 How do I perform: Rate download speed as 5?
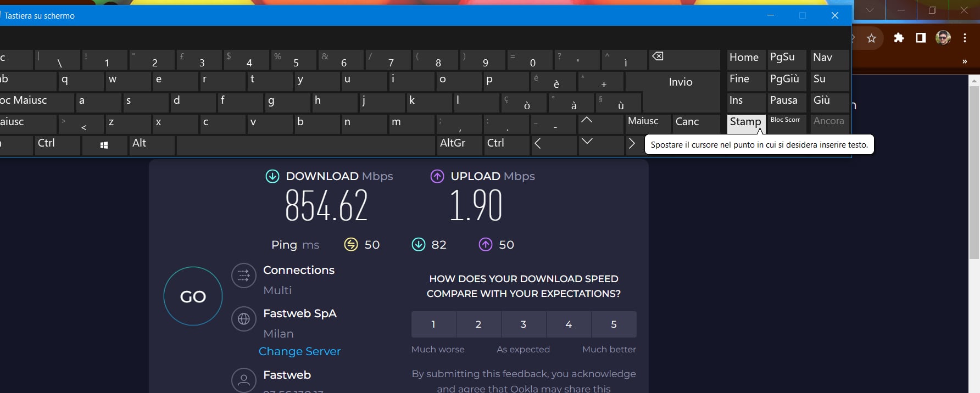pyautogui.click(x=614, y=324)
